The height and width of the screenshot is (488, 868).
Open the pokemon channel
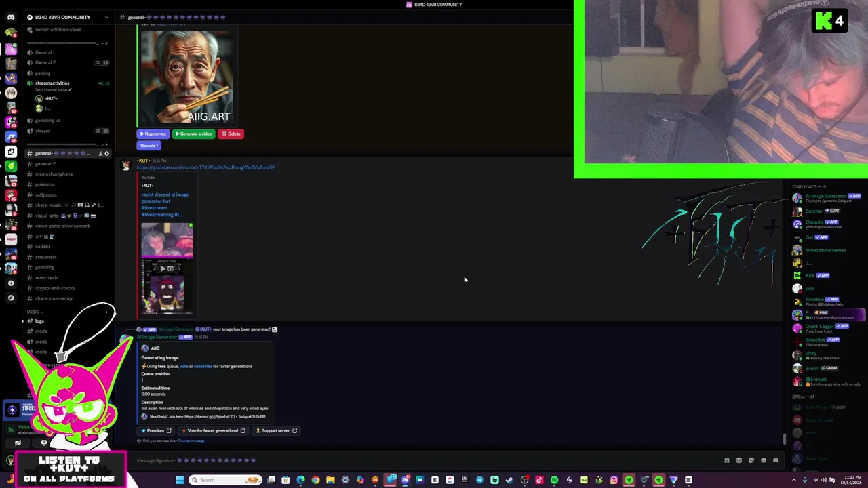[x=45, y=184]
